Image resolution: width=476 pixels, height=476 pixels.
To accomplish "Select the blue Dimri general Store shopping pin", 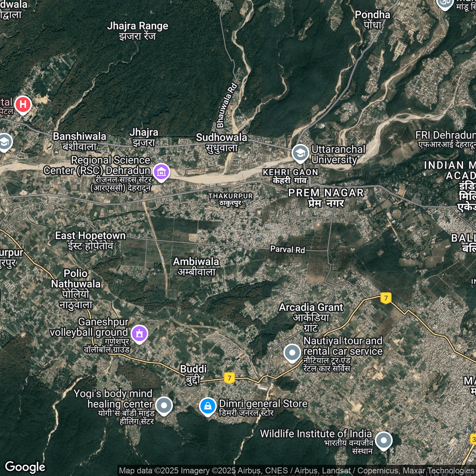I will coord(208,406).
